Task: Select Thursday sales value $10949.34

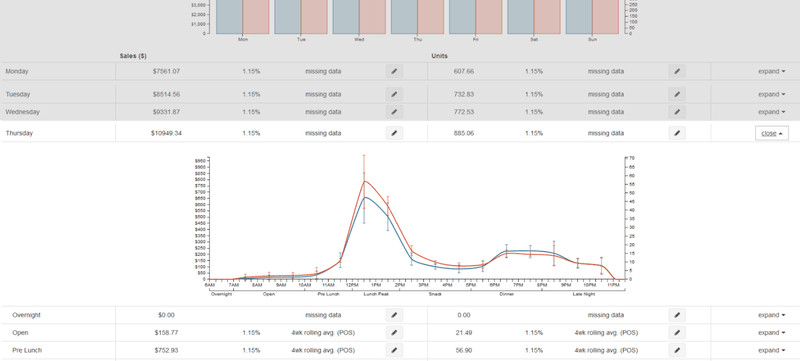Action: point(166,133)
